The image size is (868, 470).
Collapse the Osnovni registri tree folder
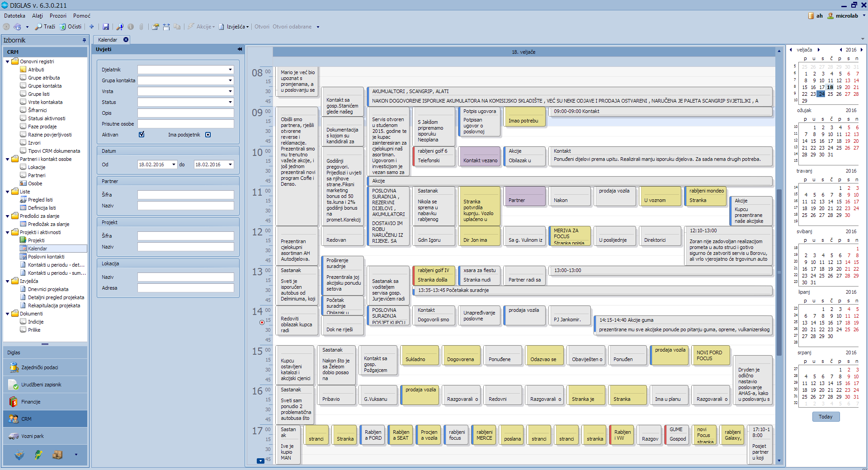[8, 62]
